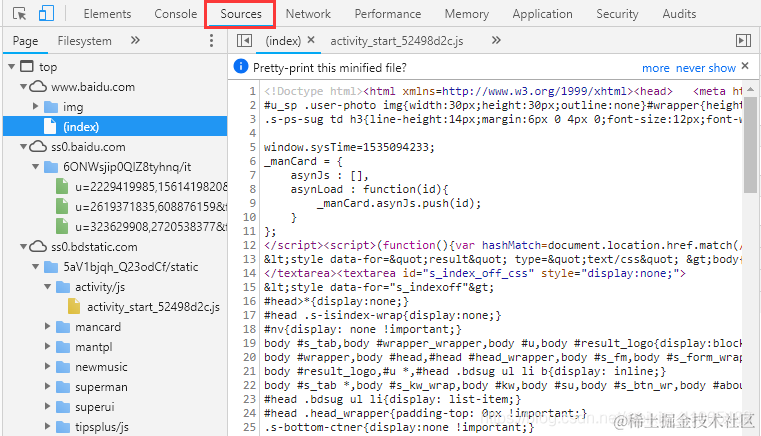Screen dimensions: 761x436
Task: Expand the superui folder
Action: click(47, 406)
